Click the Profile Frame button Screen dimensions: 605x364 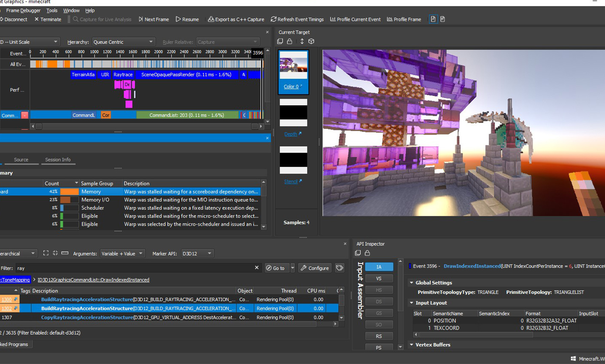click(404, 19)
